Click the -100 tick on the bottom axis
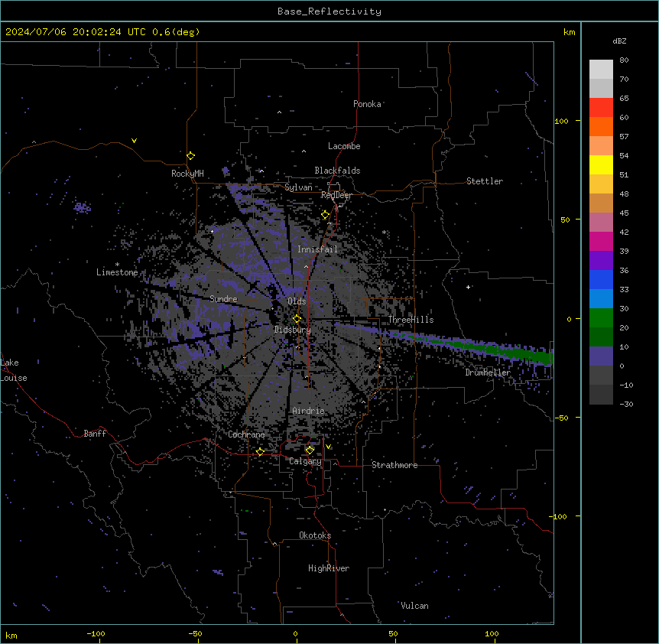Viewport: 659px width, 644px height. click(96, 633)
